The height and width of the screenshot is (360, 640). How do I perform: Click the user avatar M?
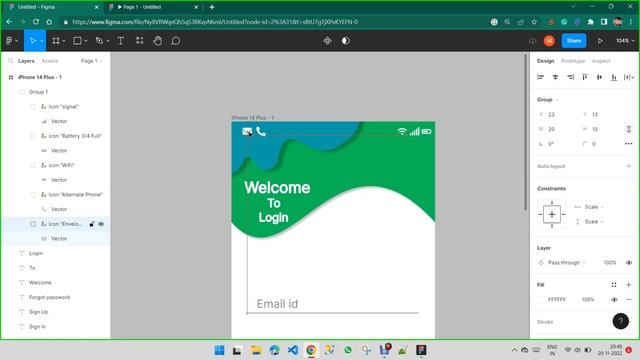pyautogui.click(x=549, y=41)
